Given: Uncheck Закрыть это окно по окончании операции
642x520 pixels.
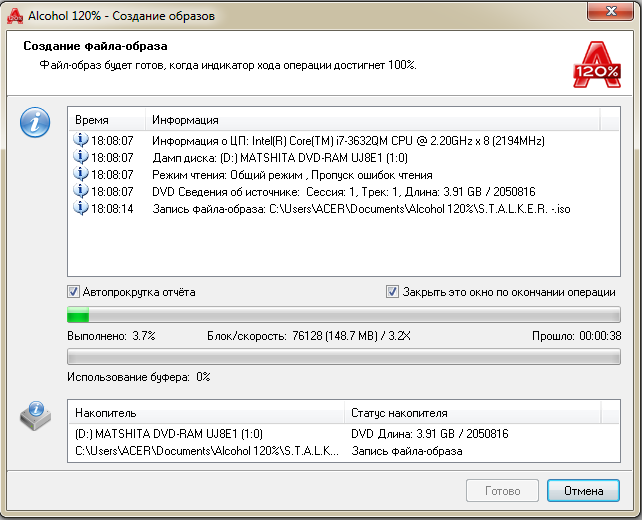Looking at the screenshot, I should tap(392, 292).
